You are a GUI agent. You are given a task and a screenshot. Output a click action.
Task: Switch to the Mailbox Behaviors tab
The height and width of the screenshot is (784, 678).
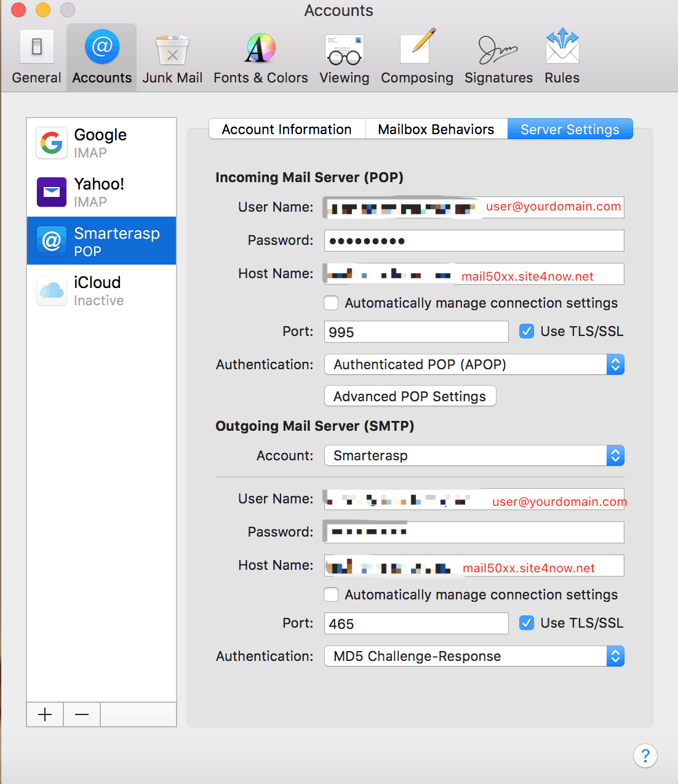tap(436, 129)
